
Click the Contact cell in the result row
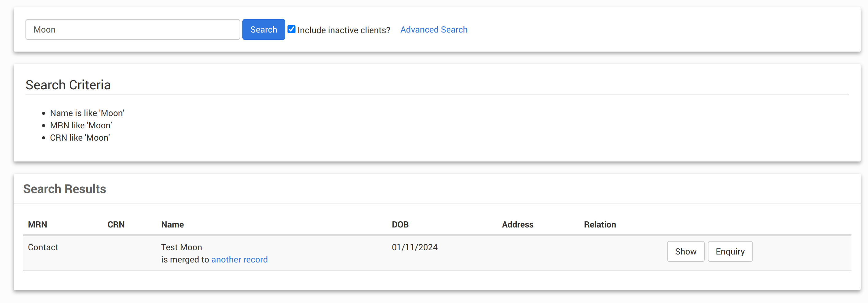click(43, 247)
